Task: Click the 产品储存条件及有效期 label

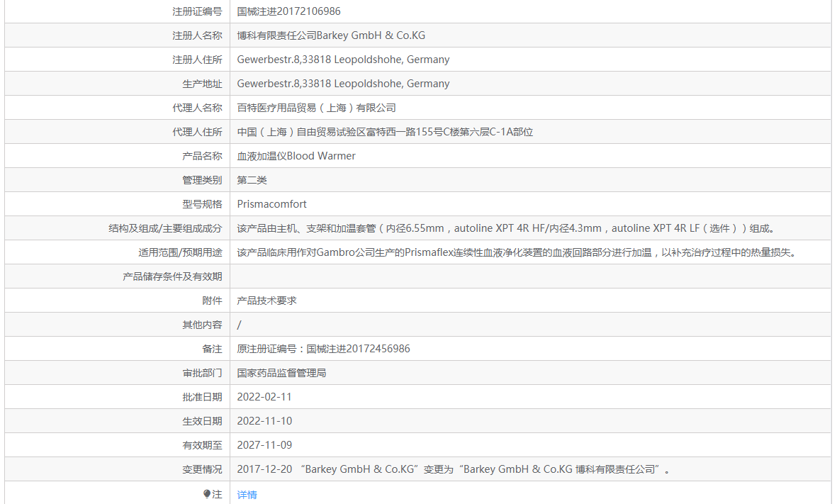Action: (172, 276)
